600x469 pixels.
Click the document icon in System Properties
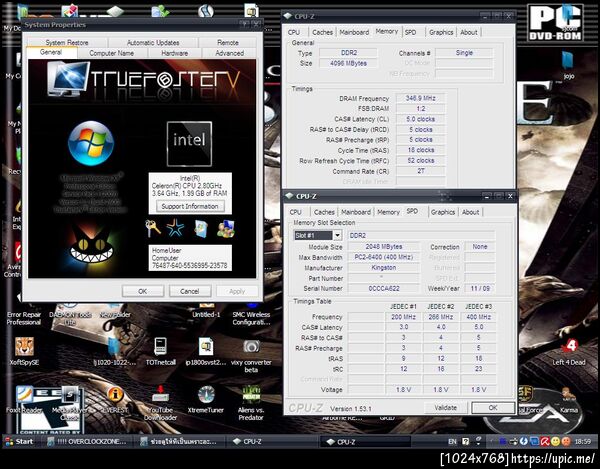click(x=201, y=228)
